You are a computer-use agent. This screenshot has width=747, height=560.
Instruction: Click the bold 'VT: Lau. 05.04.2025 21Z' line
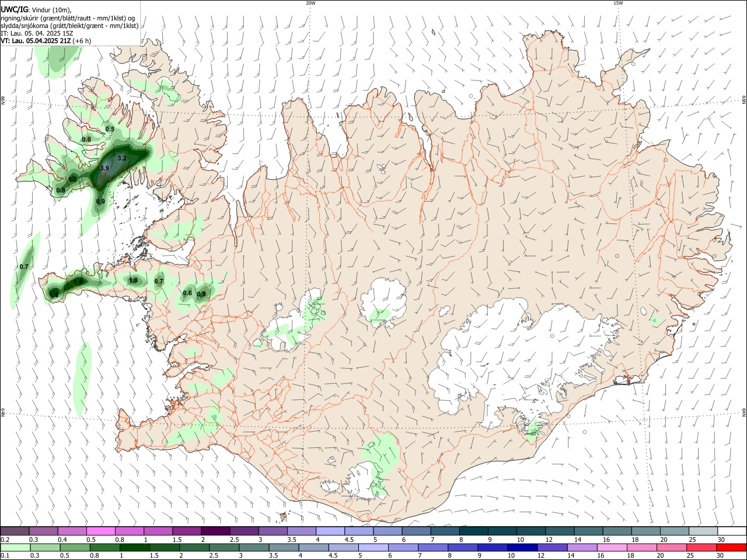click(36, 41)
